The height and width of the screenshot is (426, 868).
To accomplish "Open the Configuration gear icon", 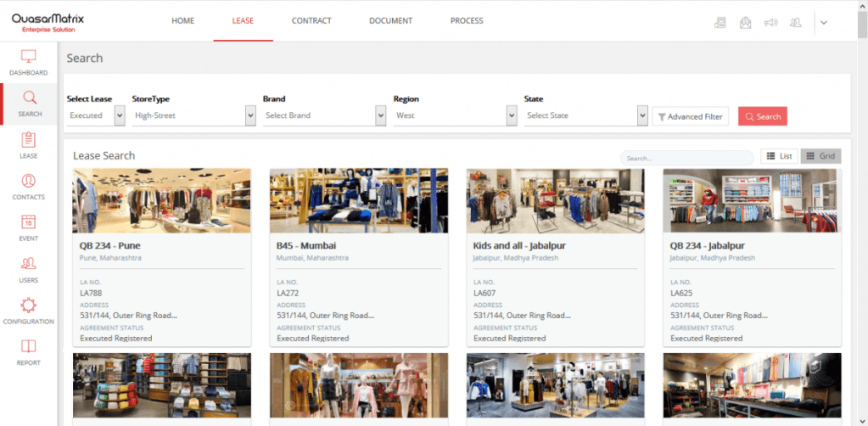I will click(x=29, y=305).
